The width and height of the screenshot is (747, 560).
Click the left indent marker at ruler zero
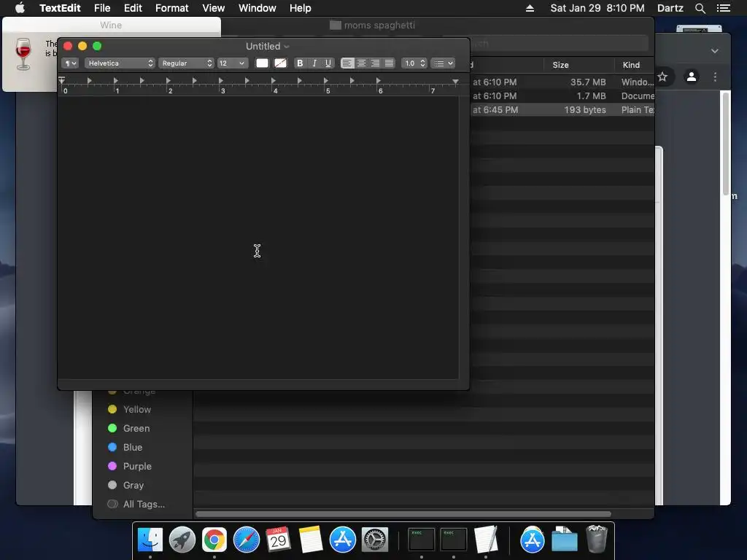61,80
